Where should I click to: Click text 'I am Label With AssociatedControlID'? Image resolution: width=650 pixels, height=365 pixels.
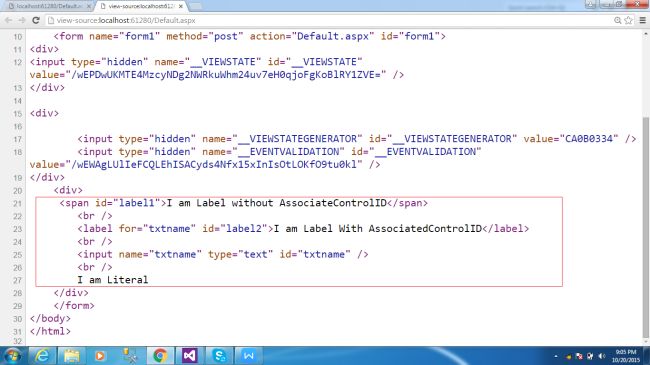378,229
